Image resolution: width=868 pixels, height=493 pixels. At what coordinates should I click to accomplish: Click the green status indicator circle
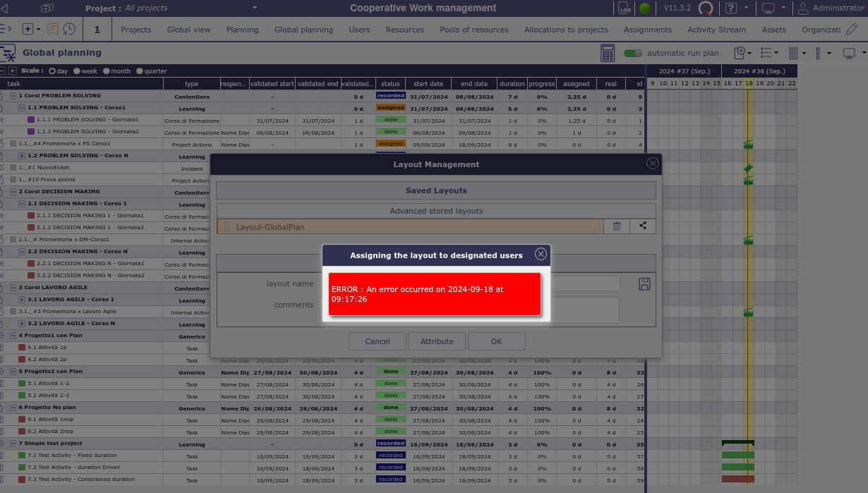(x=644, y=8)
